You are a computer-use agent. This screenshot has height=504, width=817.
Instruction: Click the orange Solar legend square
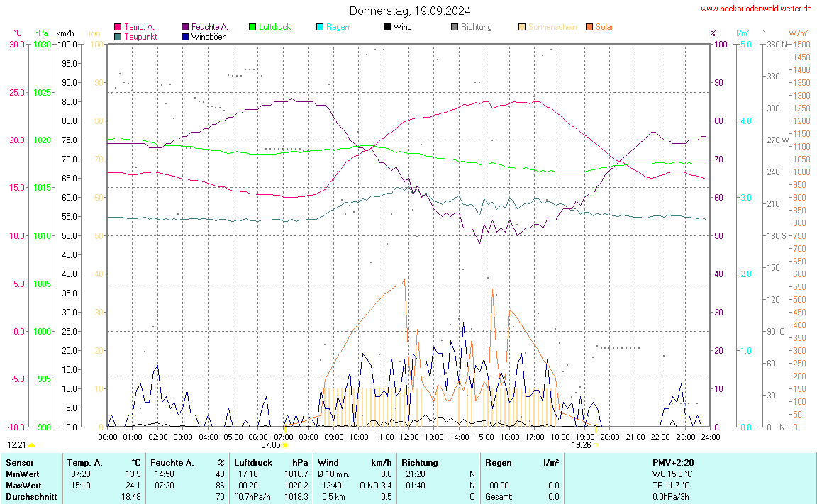(589, 27)
